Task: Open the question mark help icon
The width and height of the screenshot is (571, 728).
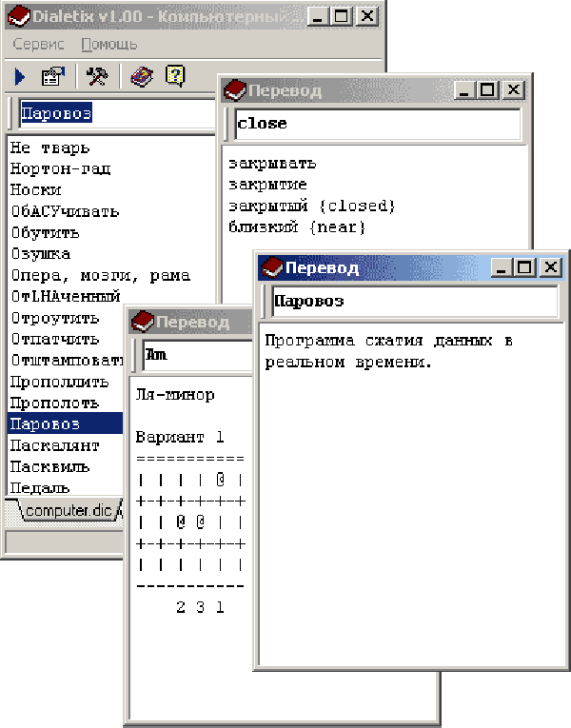Action: [175, 76]
